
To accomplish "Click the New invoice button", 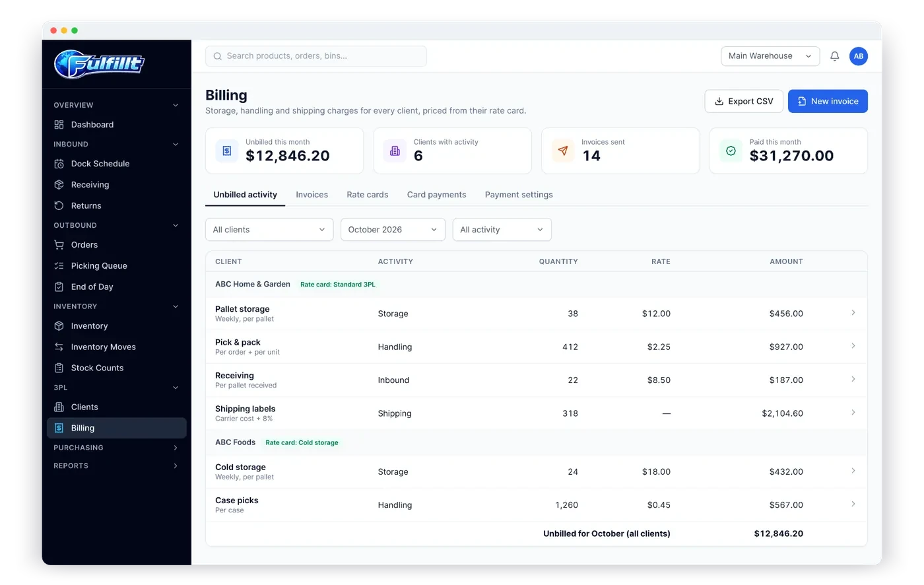I will tap(828, 102).
